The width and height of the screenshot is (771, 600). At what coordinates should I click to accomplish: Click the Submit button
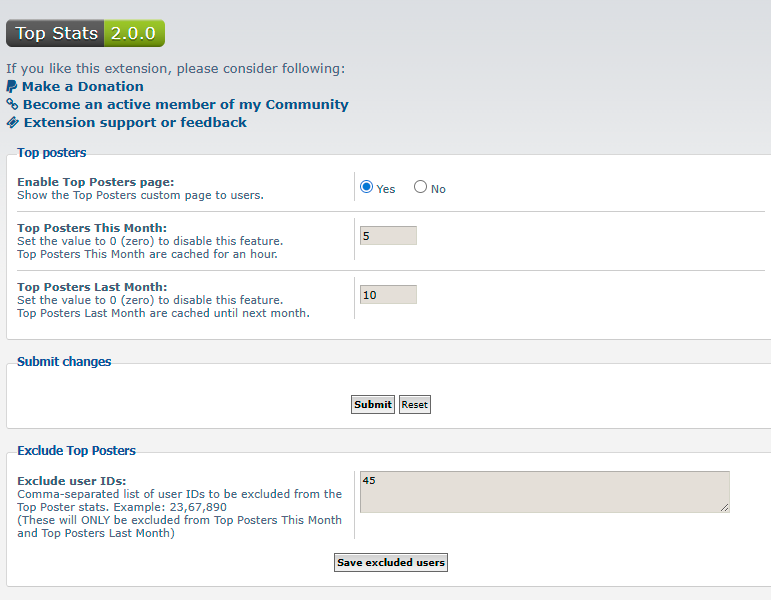click(373, 405)
